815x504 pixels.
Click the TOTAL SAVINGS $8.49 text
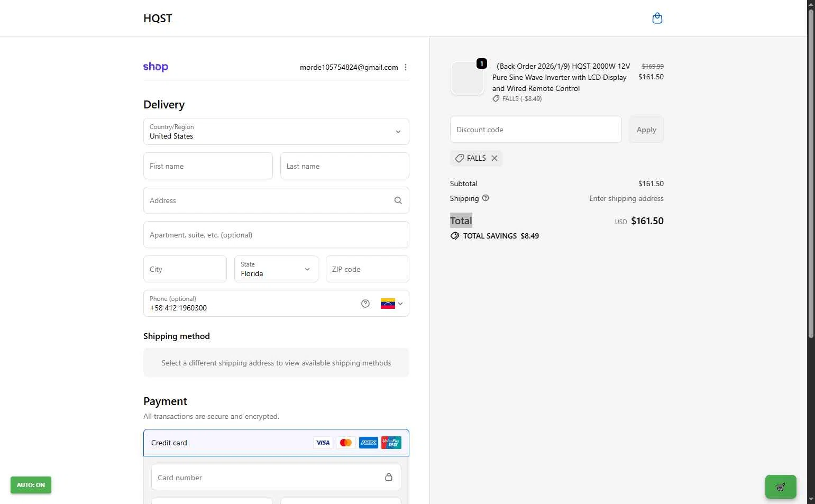coord(501,236)
